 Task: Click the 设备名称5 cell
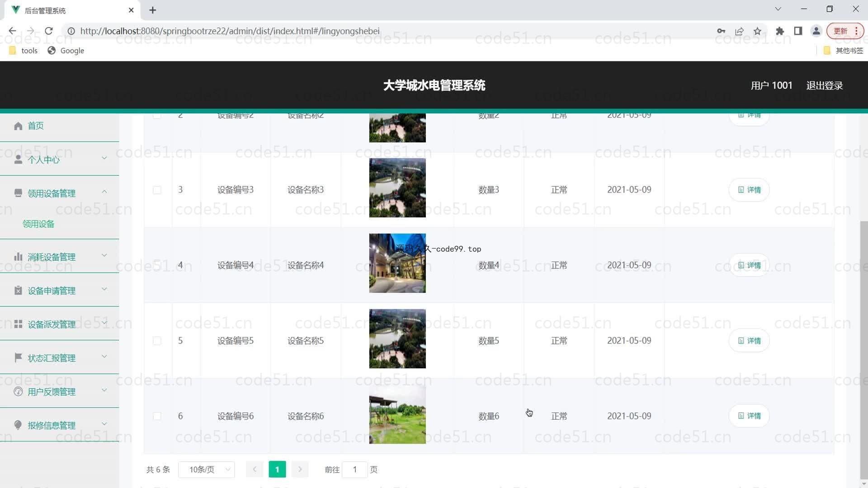[306, 341]
